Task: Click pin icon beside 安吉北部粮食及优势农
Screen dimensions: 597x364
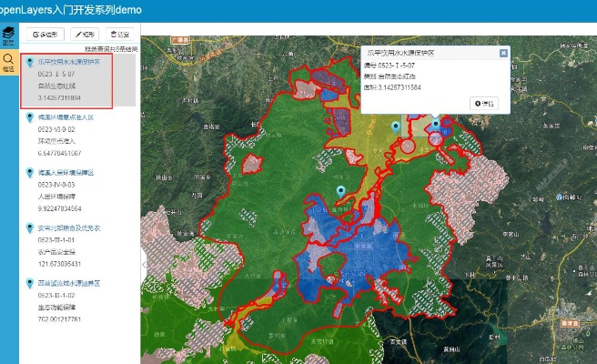Action: pos(29,227)
